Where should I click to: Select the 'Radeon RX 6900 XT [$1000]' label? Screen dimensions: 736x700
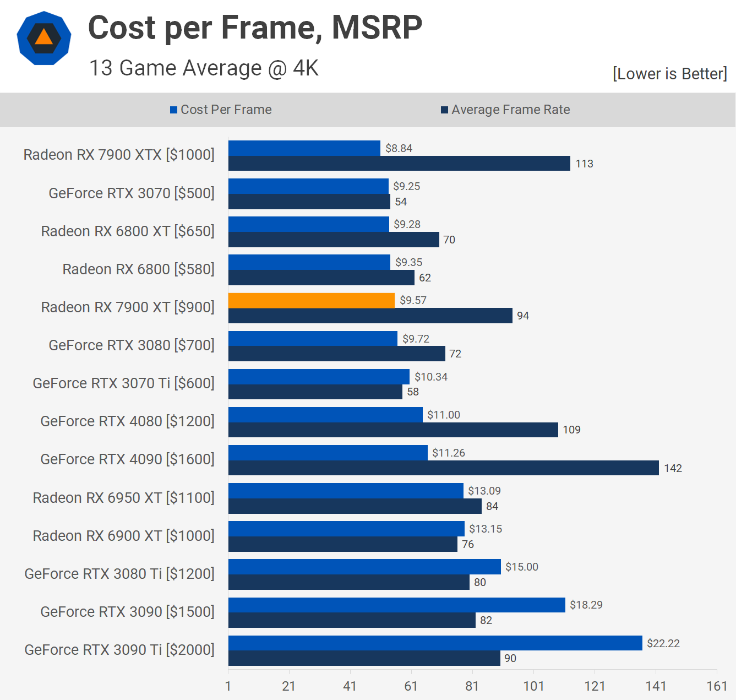pos(124,536)
